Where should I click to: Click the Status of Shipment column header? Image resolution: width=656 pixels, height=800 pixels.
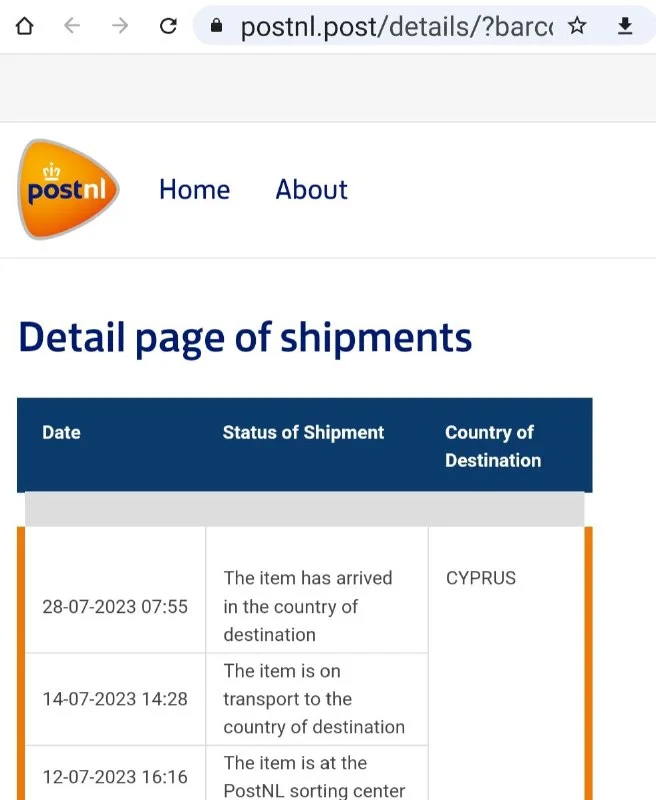coord(303,433)
